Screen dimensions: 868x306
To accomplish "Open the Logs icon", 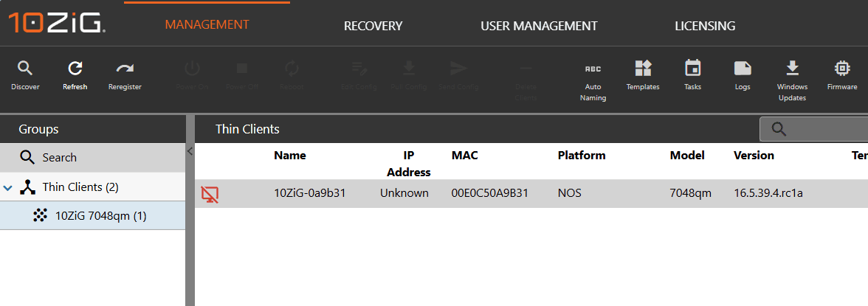I will 743,69.
